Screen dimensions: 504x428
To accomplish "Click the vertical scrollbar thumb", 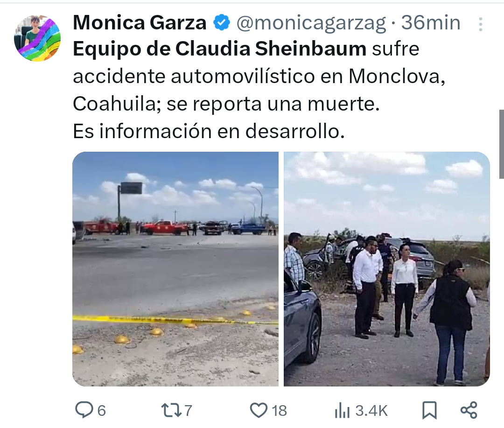I will point(501,144).
